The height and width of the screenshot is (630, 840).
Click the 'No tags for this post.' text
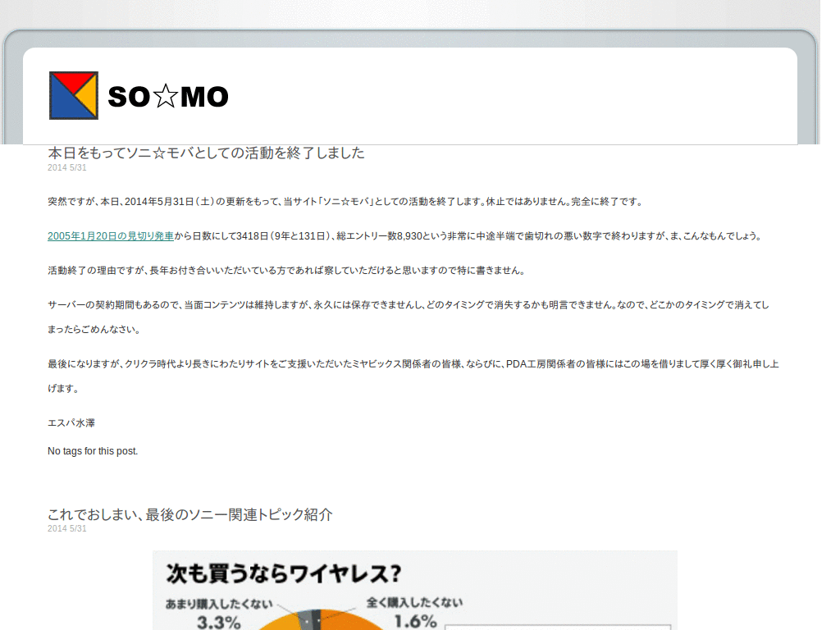click(x=93, y=451)
